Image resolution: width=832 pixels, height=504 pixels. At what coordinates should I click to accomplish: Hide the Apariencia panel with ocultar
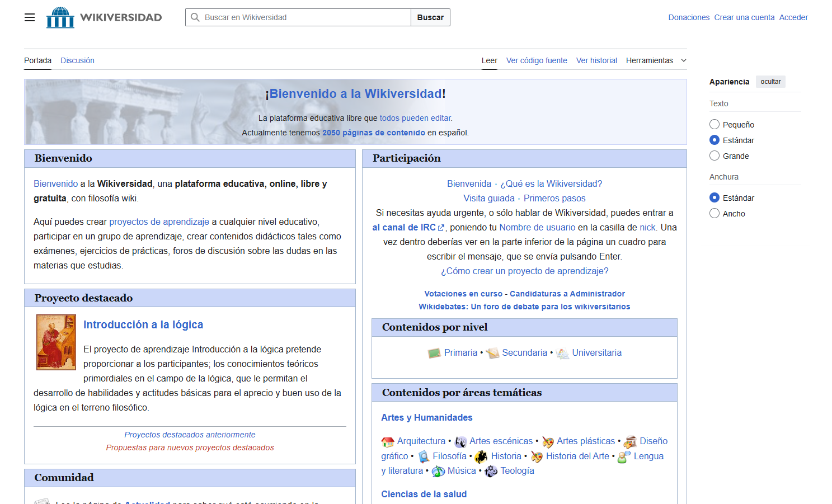(x=770, y=82)
